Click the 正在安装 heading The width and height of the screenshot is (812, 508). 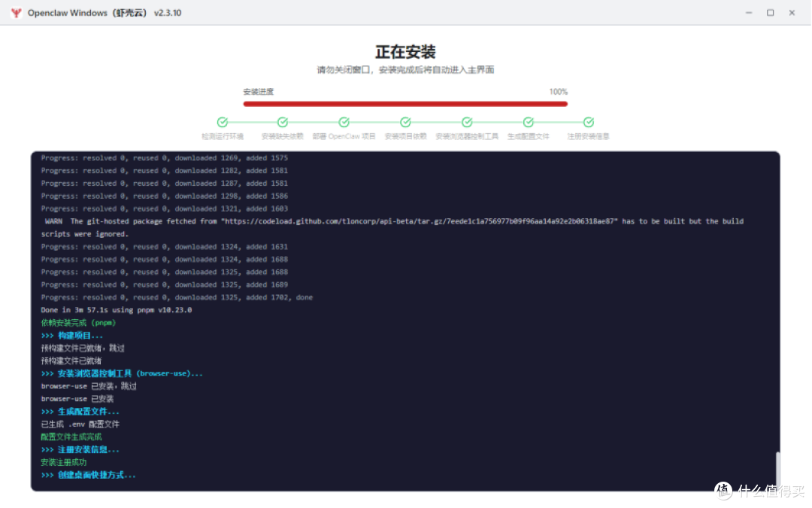(405, 52)
